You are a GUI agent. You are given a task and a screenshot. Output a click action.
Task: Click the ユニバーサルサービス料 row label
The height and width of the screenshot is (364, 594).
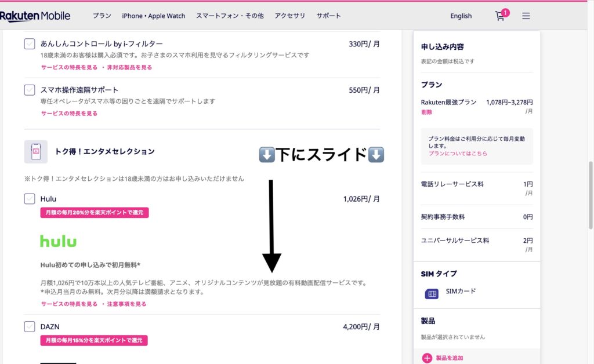(x=455, y=241)
